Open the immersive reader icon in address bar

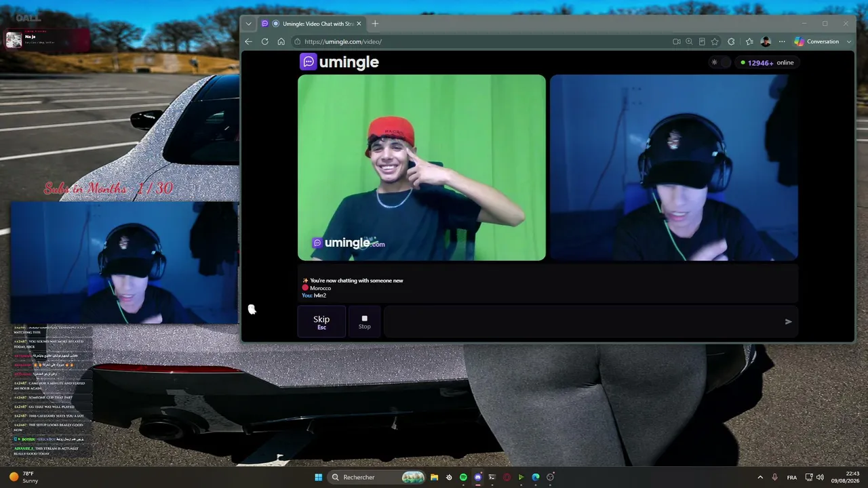point(702,41)
